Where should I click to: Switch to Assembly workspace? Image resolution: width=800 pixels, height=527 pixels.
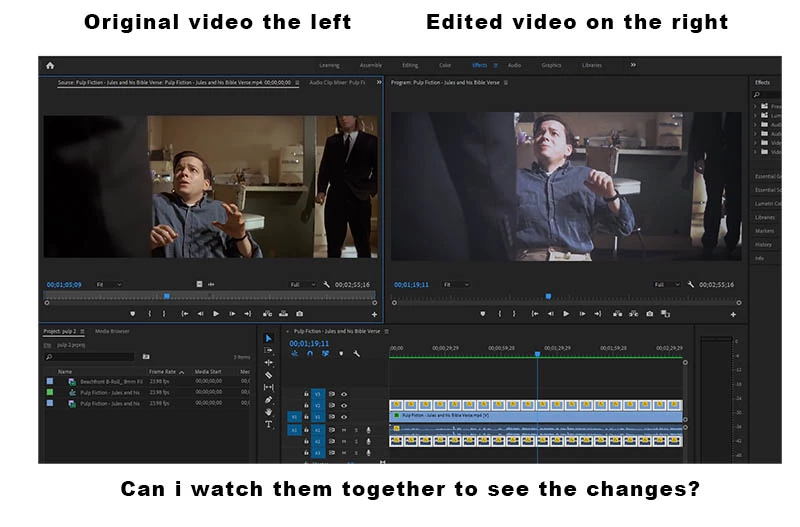(x=371, y=65)
